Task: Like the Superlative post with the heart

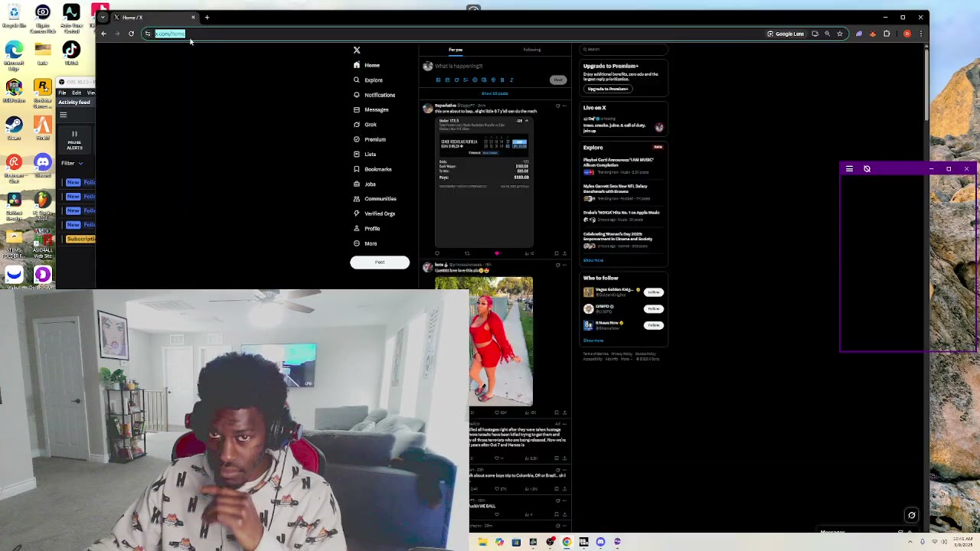Action: click(497, 253)
